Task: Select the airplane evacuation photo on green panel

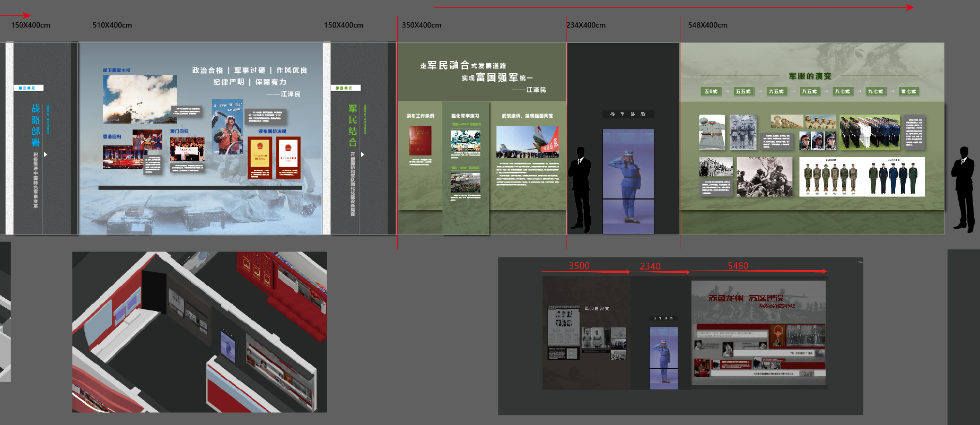Action: (x=528, y=142)
